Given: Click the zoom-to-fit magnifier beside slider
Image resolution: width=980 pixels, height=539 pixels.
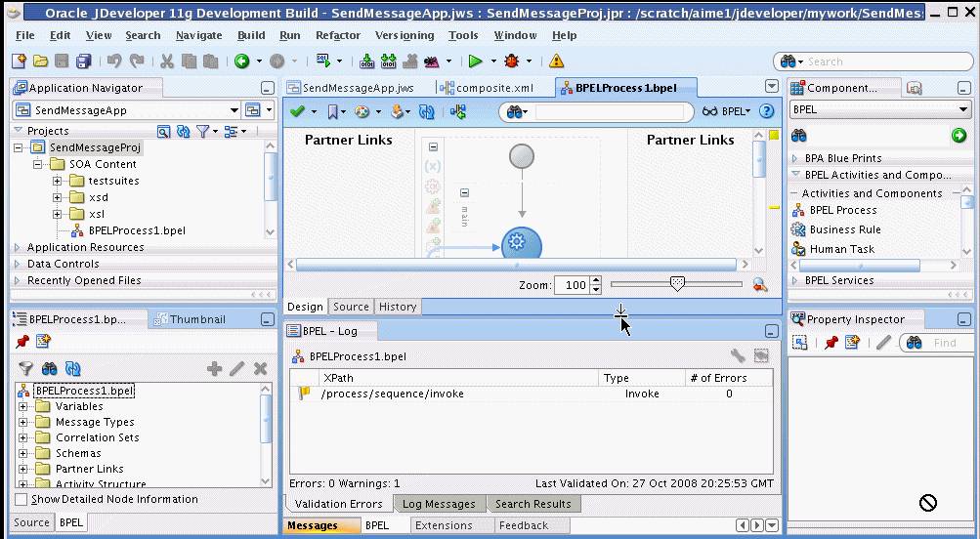Looking at the screenshot, I should (x=760, y=285).
